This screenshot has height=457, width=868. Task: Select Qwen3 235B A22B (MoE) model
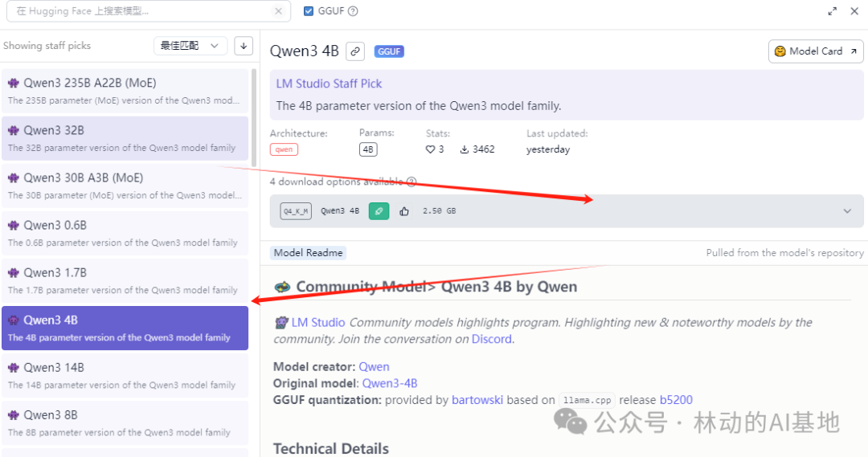[125, 91]
